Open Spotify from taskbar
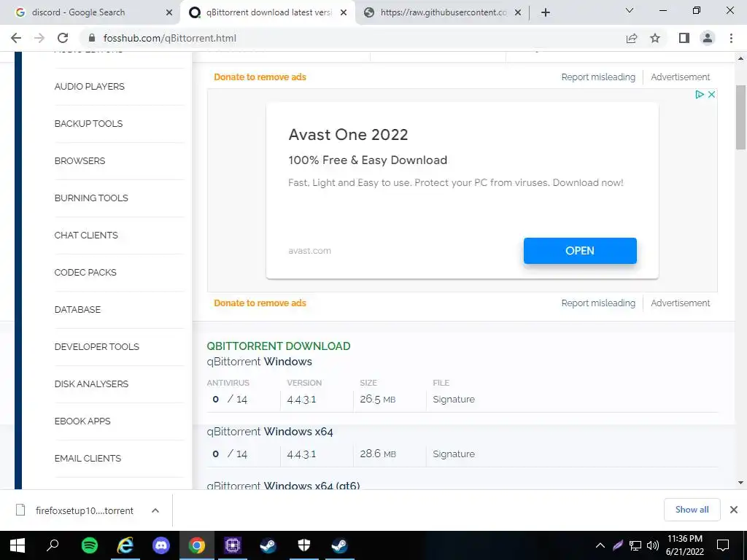The width and height of the screenshot is (747, 560). coord(90,545)
